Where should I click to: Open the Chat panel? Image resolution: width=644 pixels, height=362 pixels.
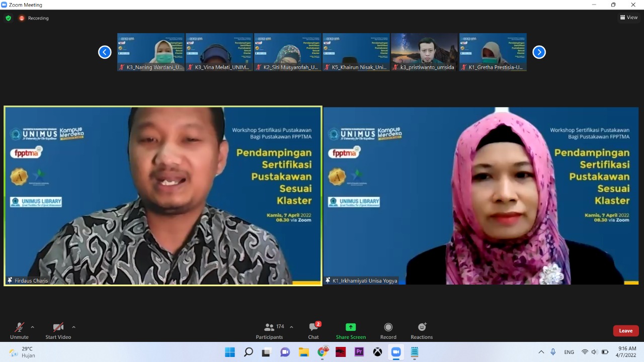tap(313, 330)
